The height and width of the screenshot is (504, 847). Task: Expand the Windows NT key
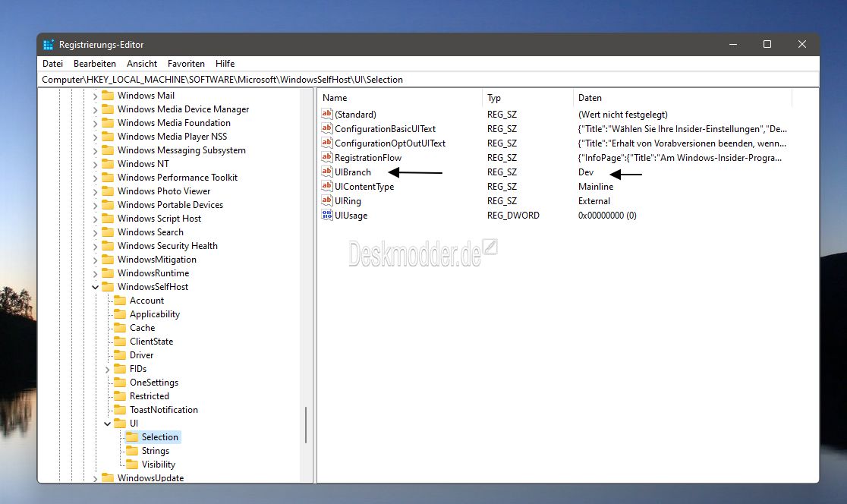pyautogui.click(x=95, y=164)
